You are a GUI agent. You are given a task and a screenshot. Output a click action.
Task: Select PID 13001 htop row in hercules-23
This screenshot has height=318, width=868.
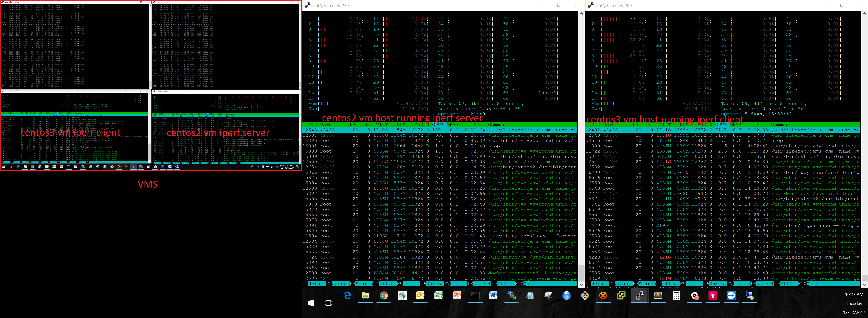(x=439, y=146)
